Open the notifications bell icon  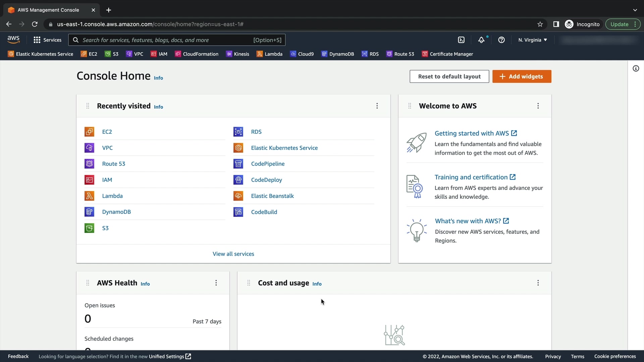[481, 40]
